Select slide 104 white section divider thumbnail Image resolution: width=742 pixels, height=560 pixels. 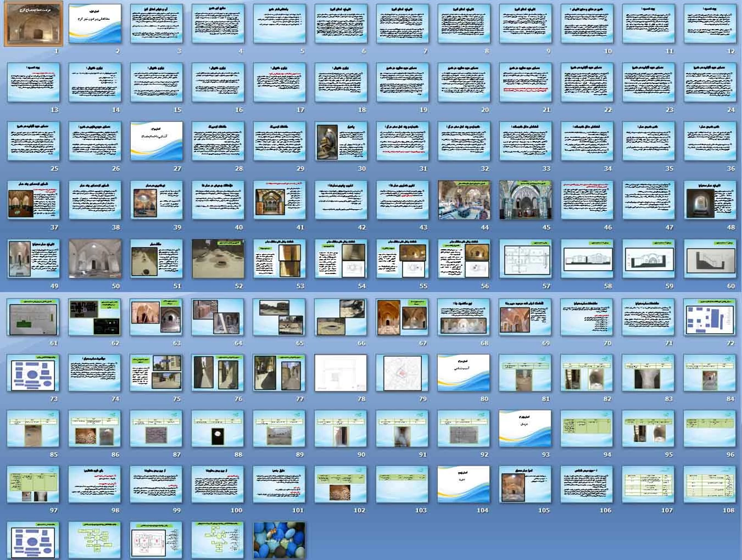[x=464, y=484]
